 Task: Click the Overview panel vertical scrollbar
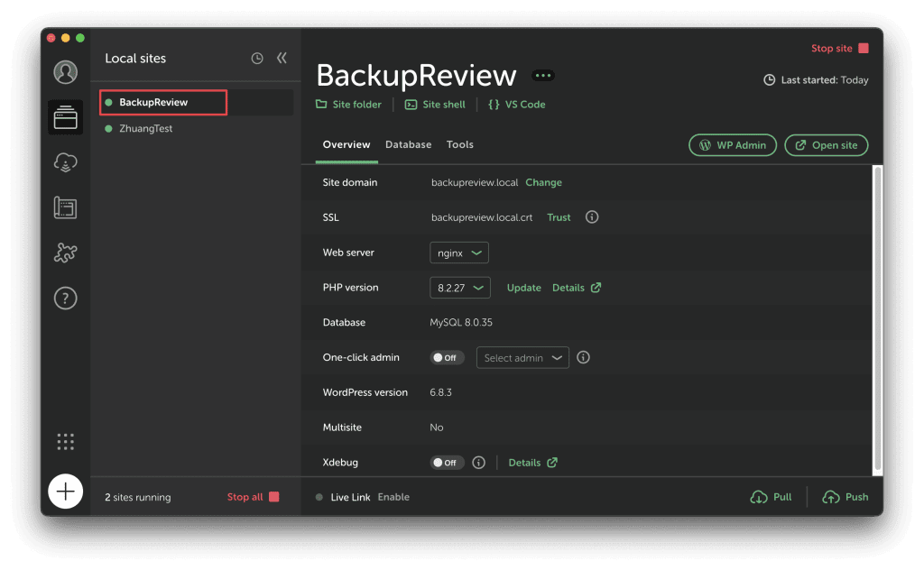876,318
